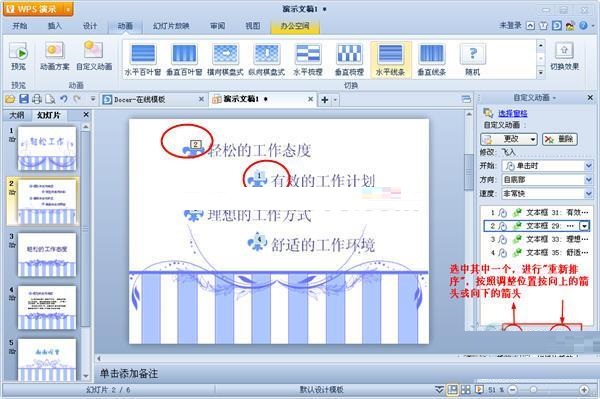Open 切换效果 transition settings
Viewport: 600px width, 399px height.
pos(564,56)
